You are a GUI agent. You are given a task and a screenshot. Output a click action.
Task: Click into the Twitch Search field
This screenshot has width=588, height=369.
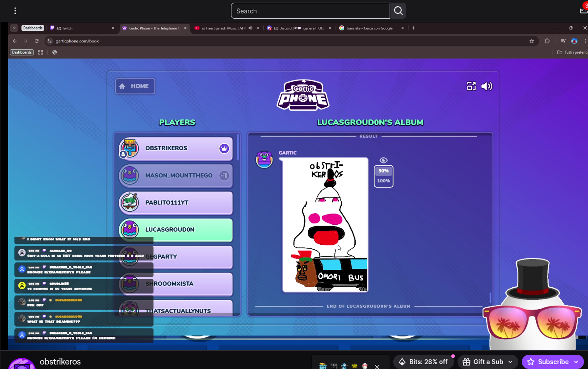click(x=311, y=11)
